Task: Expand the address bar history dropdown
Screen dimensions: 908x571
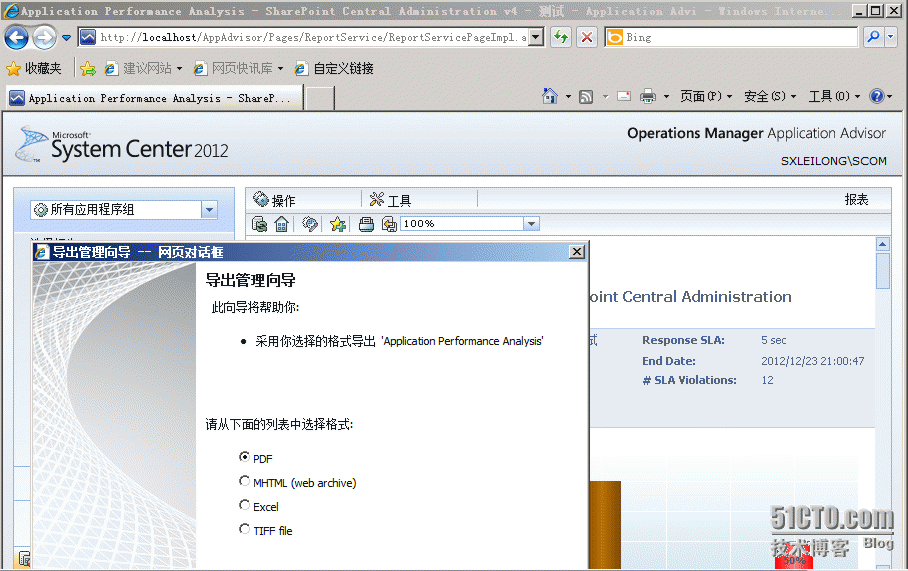Action: pyautogui.click(x=536, y=38)
